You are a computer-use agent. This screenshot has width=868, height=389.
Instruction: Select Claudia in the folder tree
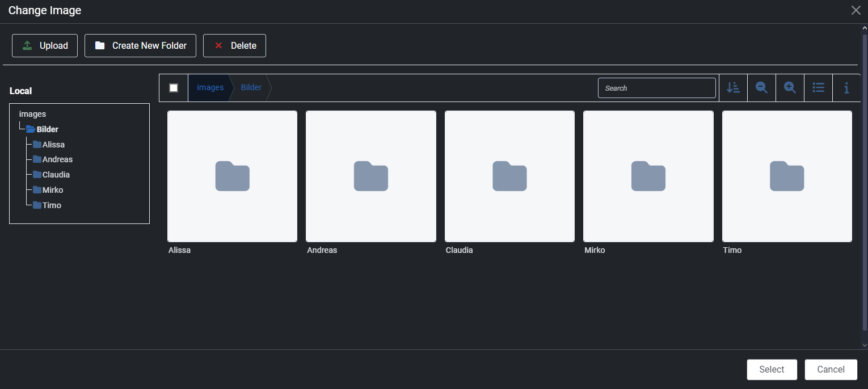56,175
